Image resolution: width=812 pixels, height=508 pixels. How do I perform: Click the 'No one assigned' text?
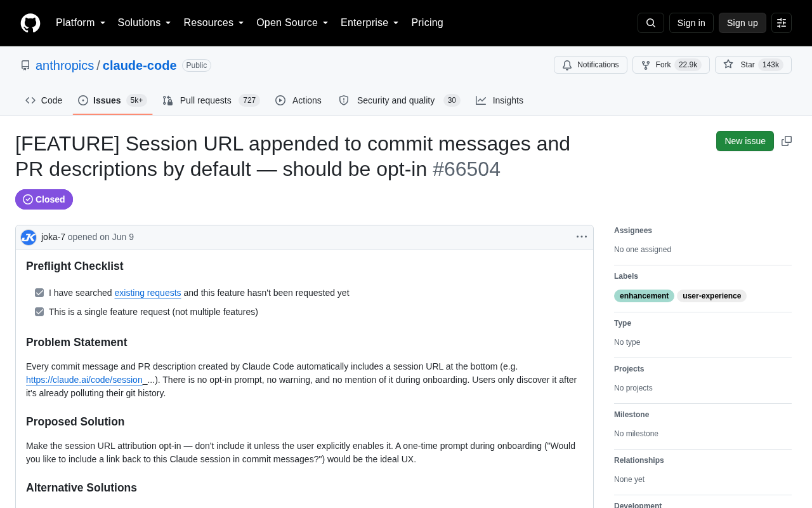[643, 250]
